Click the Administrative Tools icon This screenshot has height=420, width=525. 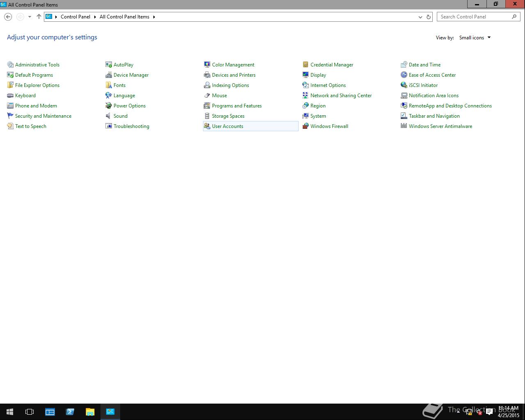click(10, 65)
